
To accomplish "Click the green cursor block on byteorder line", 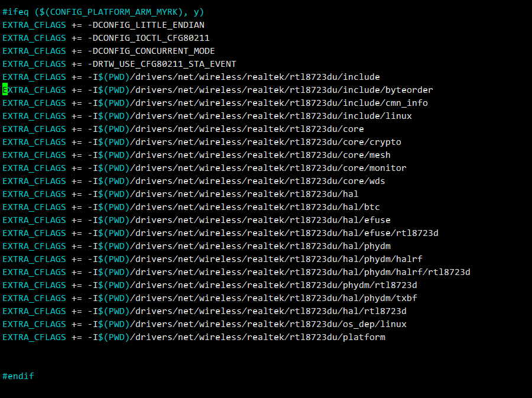I will pyautogui.click(x=5, y=89).
